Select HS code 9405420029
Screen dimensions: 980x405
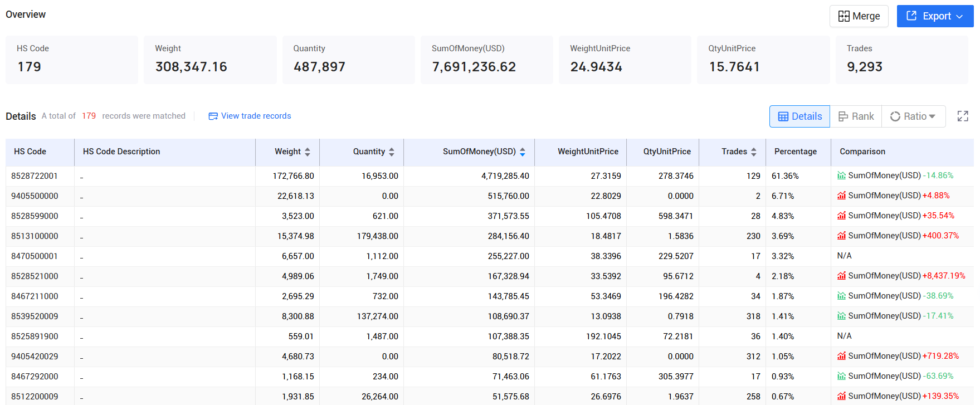[35, 357]
